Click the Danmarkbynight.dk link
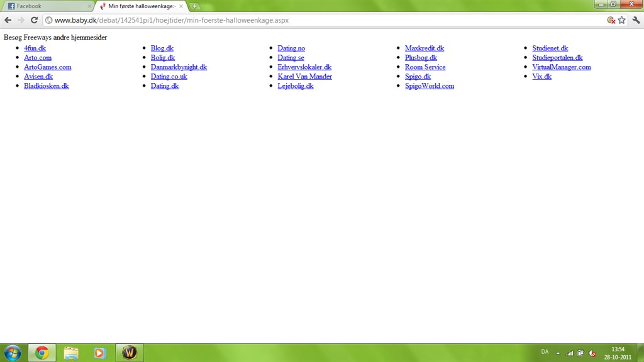 tap(179, 67)
